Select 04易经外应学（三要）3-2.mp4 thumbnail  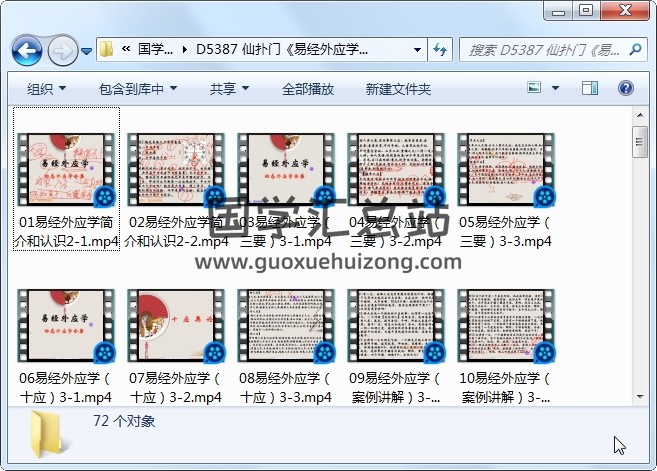[396, 170]
